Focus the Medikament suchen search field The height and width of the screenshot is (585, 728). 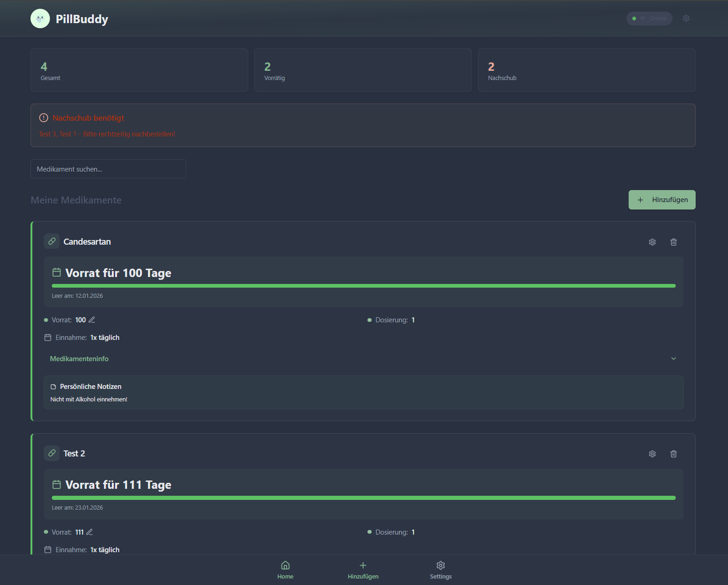pos(108,169)
